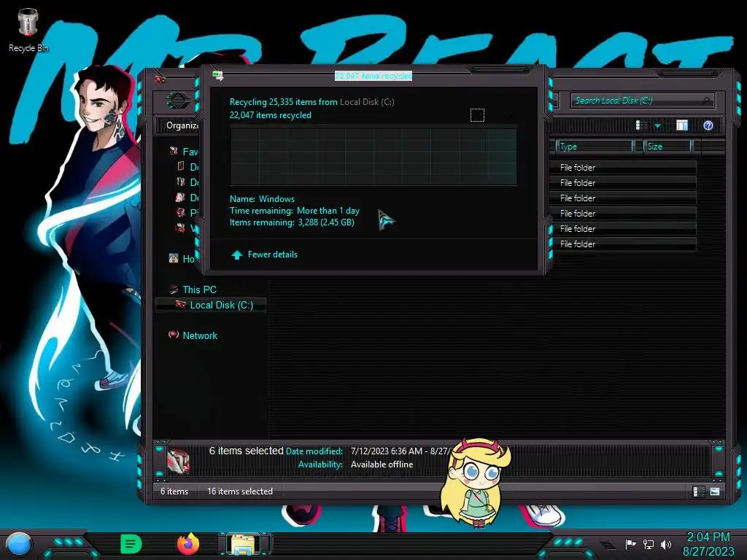Screen dimensions: 747x560
Task: Click the Fewer details up arrow icon
Action: pyautogui.click(x=237, y=254)
